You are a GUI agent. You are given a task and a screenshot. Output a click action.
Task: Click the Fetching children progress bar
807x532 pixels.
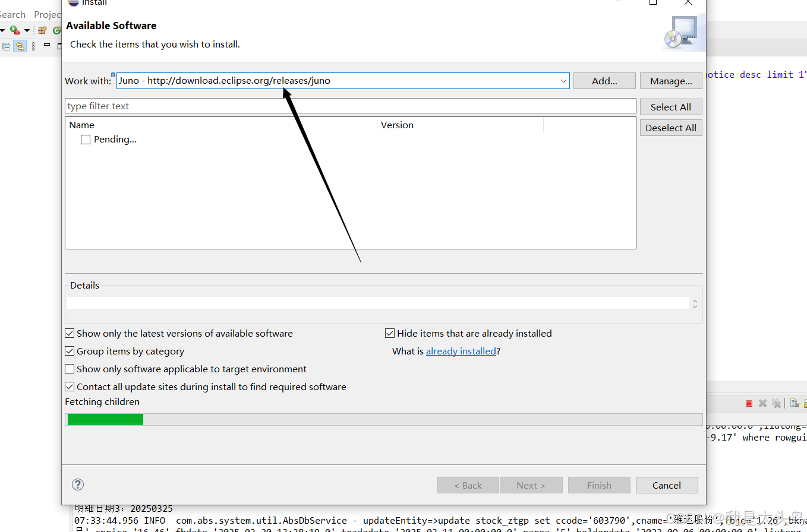[384, 419]
